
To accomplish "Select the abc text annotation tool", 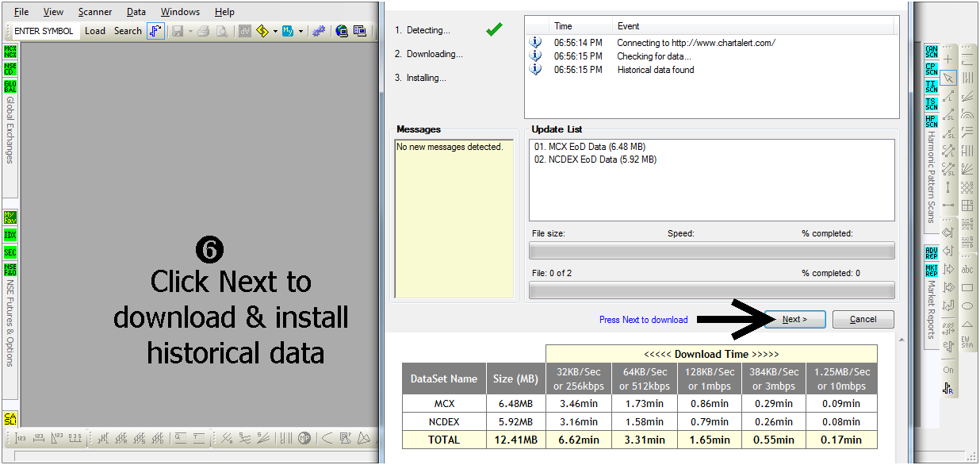I will tap(967, 269).
